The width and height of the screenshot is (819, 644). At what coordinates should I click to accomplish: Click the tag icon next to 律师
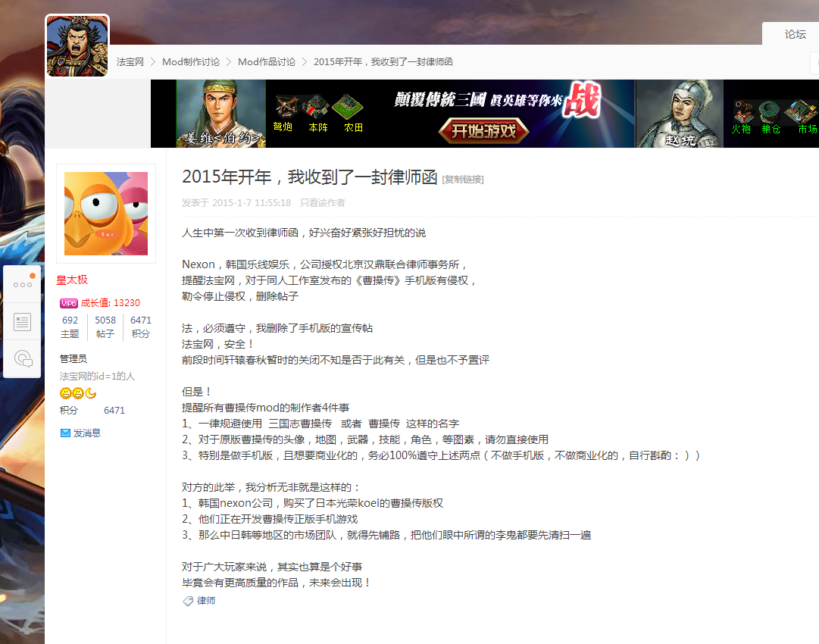tap(188, 601)
